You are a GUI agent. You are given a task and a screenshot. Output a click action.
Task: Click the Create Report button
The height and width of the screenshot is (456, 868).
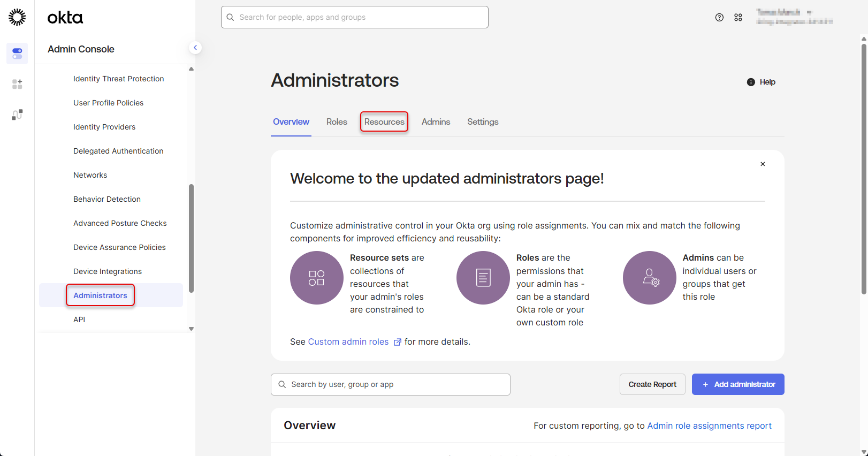[x=652, y=384]
